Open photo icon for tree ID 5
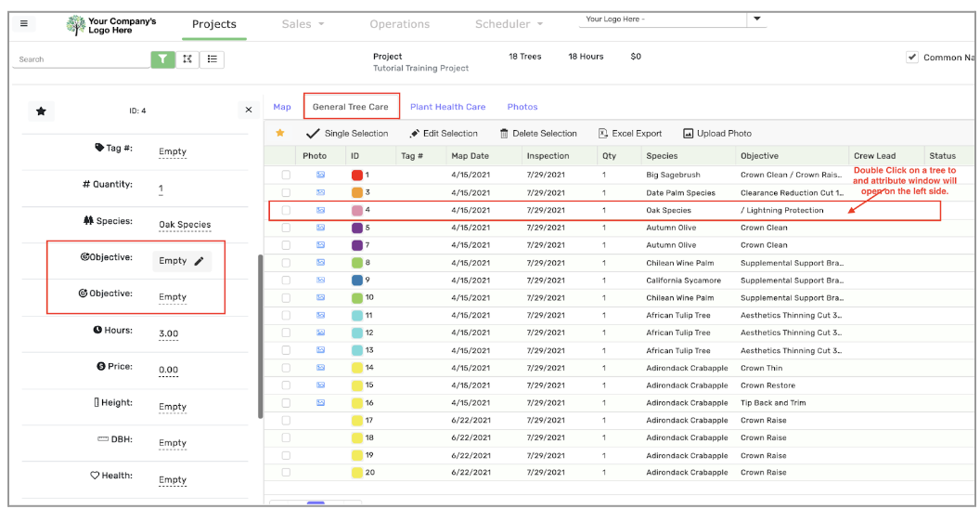980x509 pixels. 320,228
